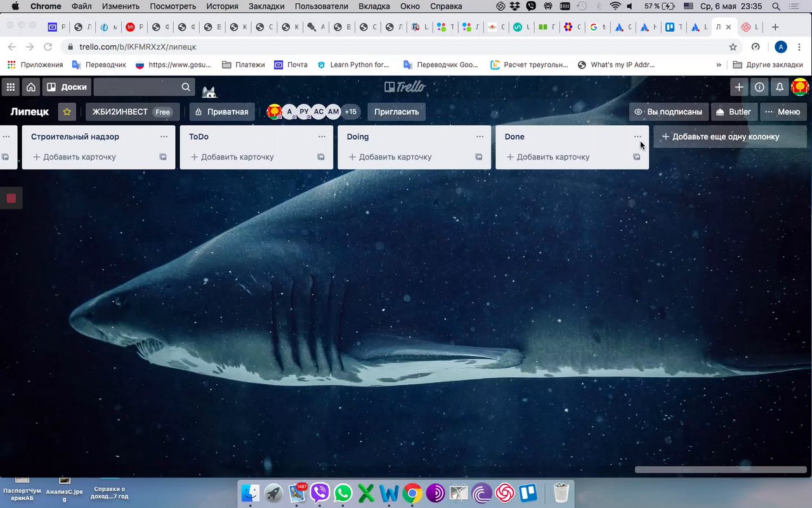Open the Файл menu in menu bar

pyautogui.click(x=82, y=6)
